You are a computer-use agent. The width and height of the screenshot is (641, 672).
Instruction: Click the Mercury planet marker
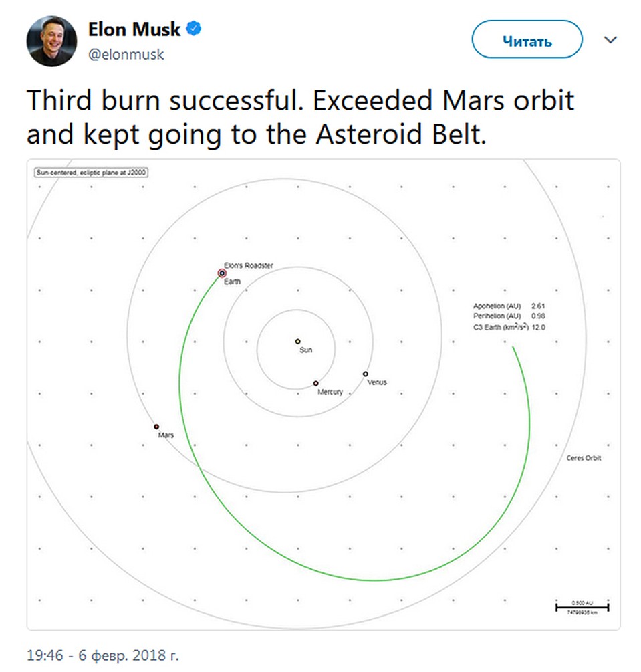pos(315,384)
